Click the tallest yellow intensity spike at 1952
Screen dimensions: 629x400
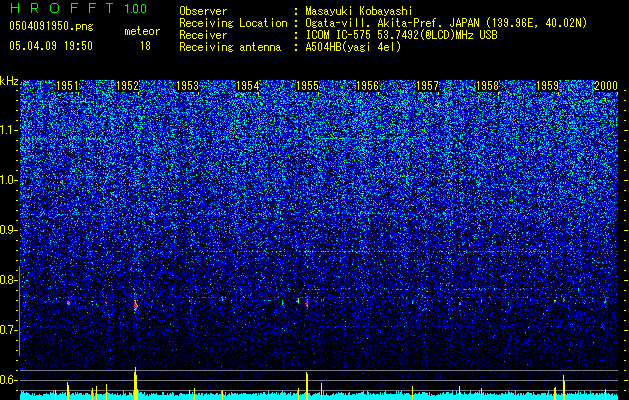click(x=136, y=383)
